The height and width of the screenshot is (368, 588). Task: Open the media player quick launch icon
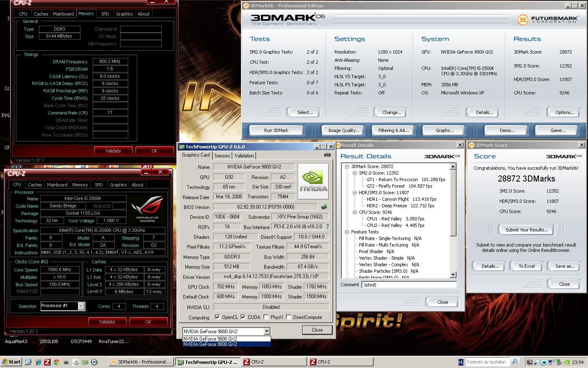(x=94, y=362)
